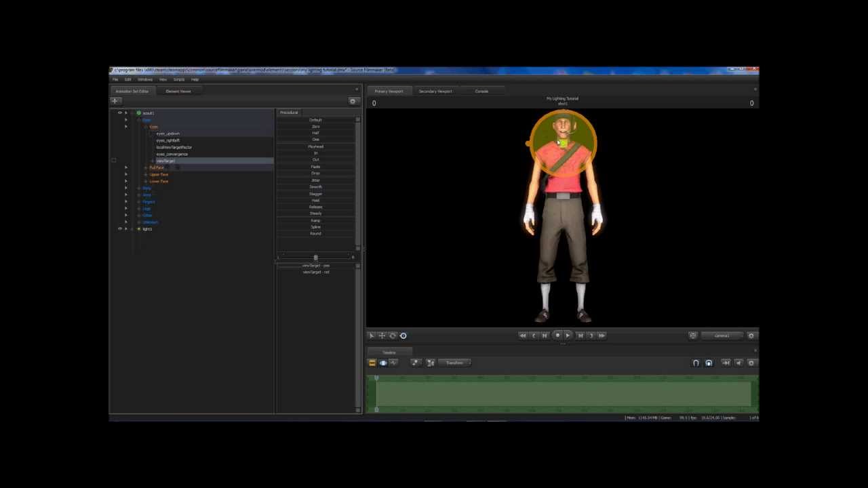Open the Transform dropdown in timeline

pos(455,363)
